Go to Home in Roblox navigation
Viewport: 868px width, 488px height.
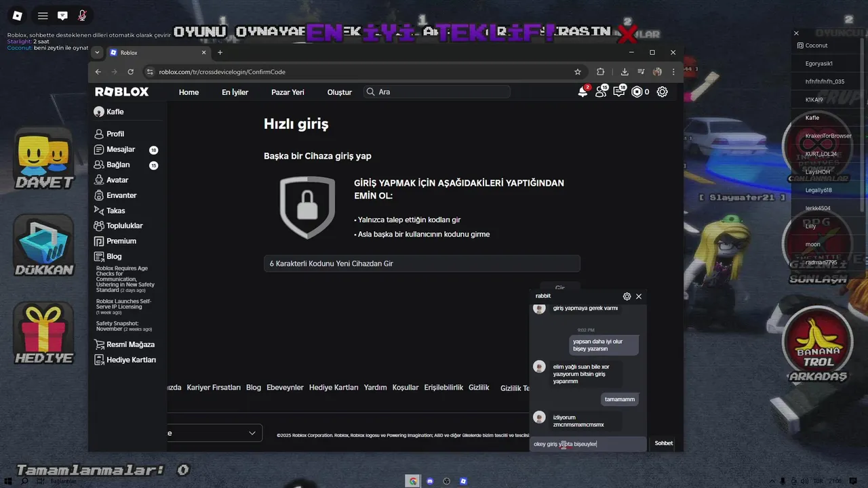coord(189,92)
